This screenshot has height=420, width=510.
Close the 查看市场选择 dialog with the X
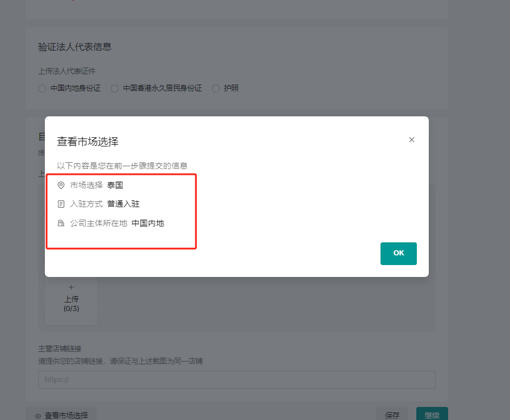(x=411, y=139)
